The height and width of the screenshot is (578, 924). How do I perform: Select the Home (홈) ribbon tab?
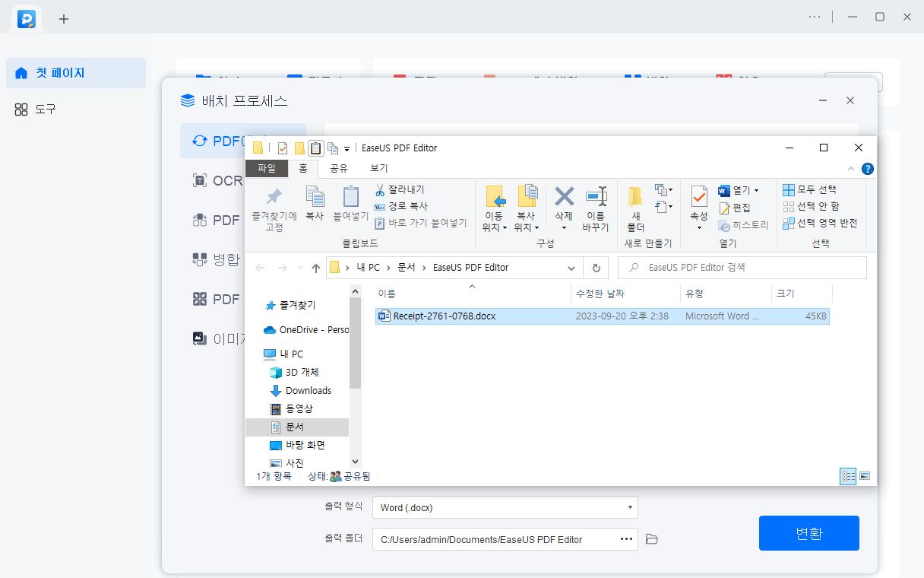coord(303,168)
